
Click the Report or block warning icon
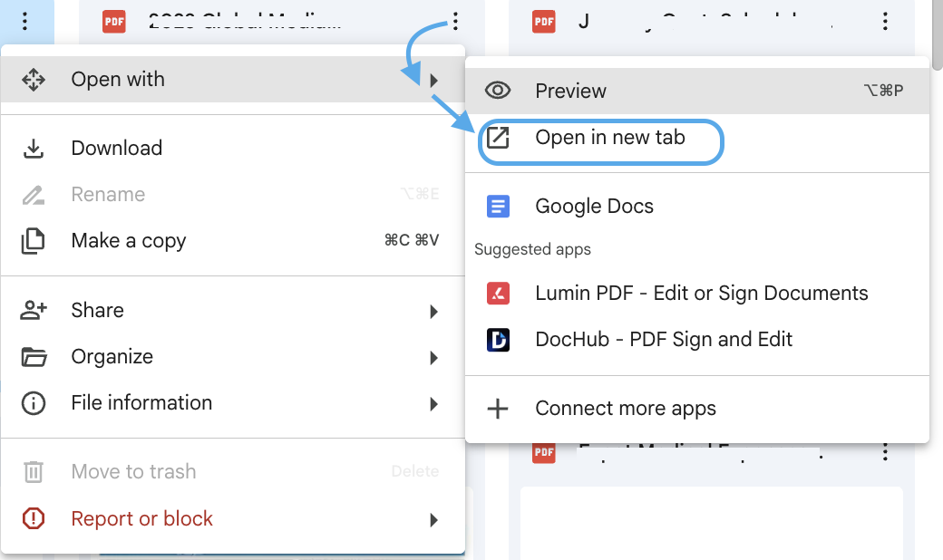(33, 518)
